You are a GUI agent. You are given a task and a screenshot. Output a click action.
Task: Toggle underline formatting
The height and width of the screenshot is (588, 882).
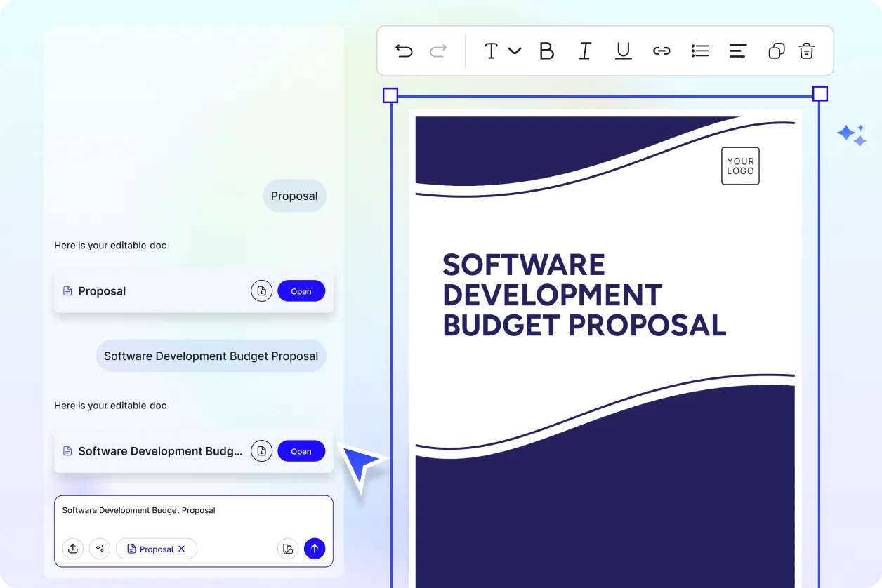pyautogui.click(x=623, y=51)
